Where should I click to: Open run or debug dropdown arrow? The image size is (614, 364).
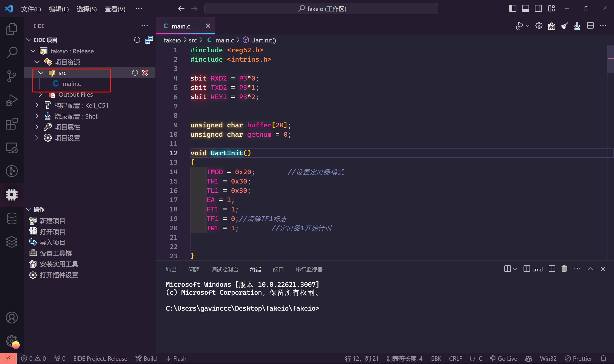tap(528, 26)
